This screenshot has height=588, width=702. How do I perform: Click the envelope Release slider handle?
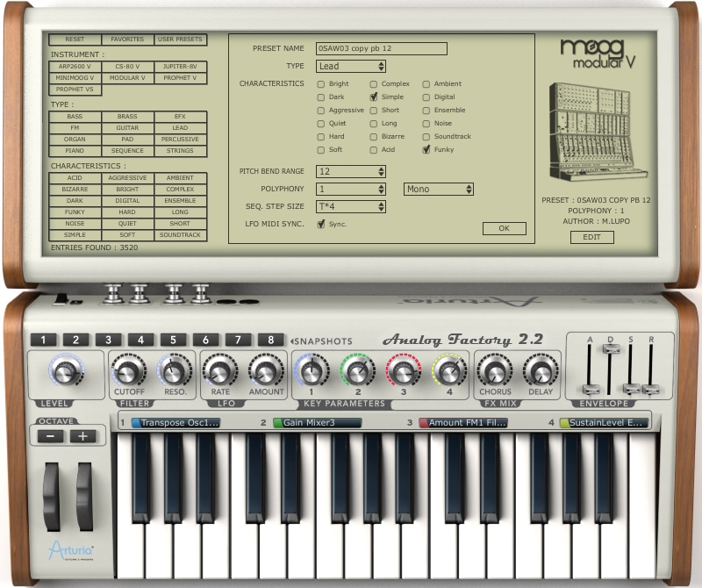click(x=651, y=389)
